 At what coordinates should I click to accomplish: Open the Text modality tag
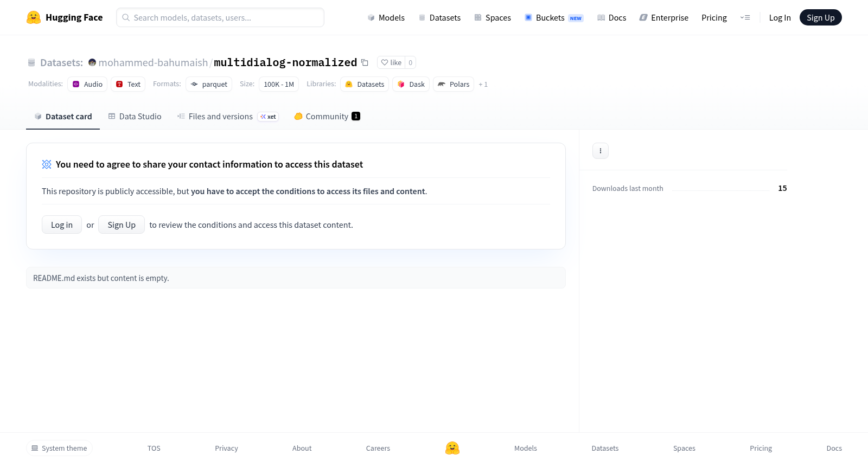(128, 84)
